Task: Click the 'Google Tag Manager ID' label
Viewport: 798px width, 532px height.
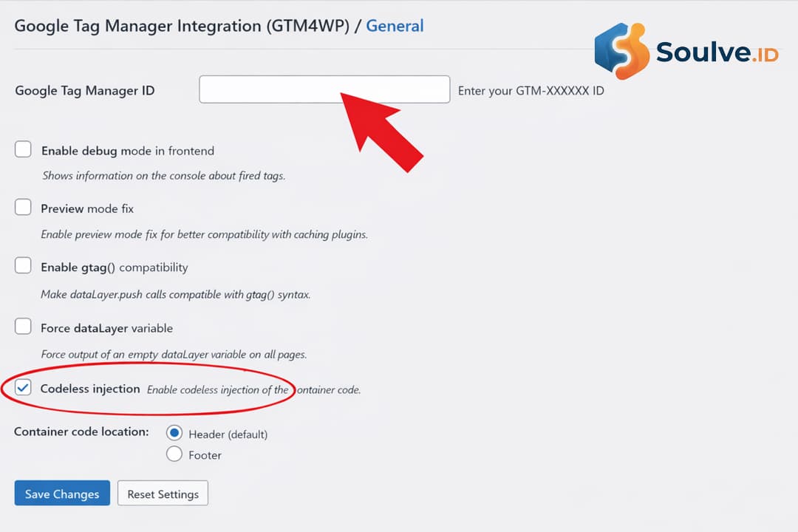Action: (x=84, y=91)
